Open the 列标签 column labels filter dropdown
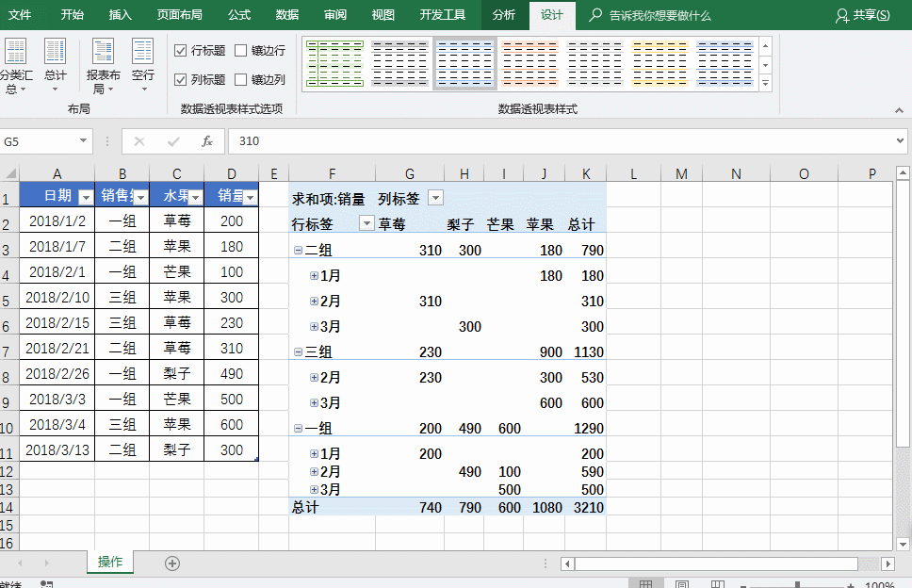 (434, 198)
